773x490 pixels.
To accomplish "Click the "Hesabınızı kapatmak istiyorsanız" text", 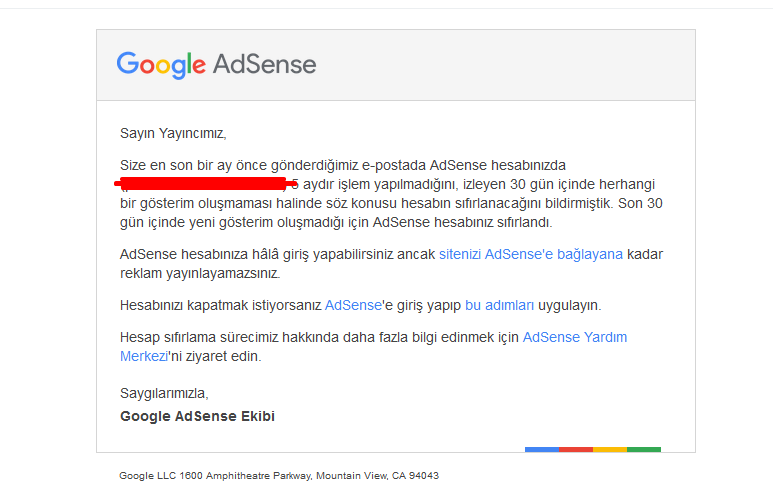I will click(x=220, y=306).
